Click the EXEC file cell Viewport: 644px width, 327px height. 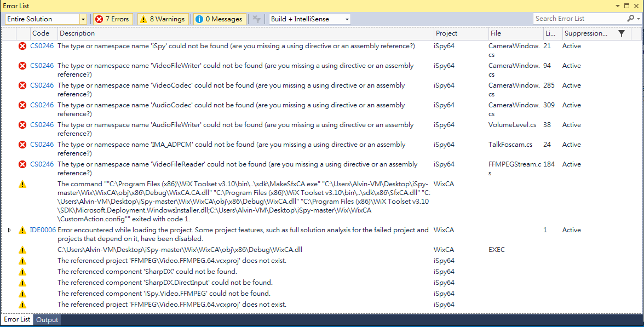click(497, 250)
